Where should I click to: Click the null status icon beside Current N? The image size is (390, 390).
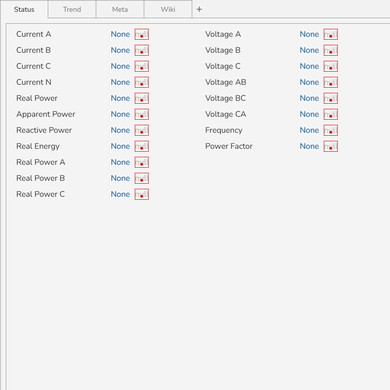pos(142,82)
